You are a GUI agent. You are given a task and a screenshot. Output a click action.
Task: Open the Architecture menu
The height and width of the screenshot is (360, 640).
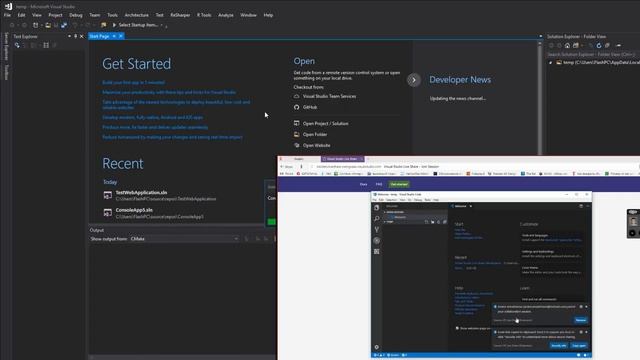(x=136, y=15)
